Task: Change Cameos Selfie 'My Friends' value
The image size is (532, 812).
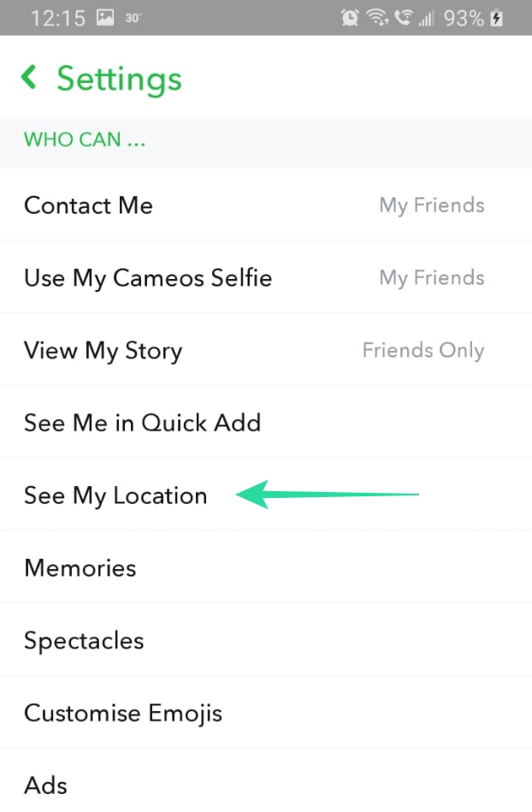Action: [x=432, y=278]
